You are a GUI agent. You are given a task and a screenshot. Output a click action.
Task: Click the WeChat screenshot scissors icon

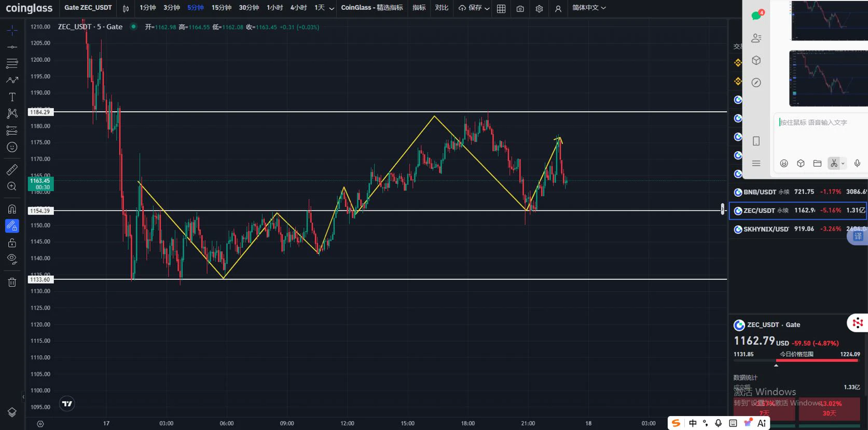[834, 163]
